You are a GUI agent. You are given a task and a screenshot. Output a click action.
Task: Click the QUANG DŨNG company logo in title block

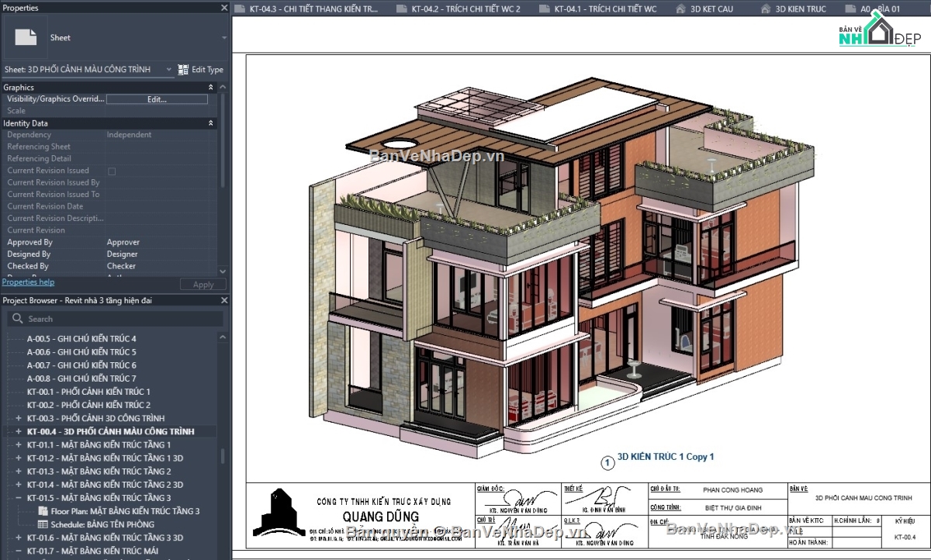pyautogui.click(x=278, y=513)
